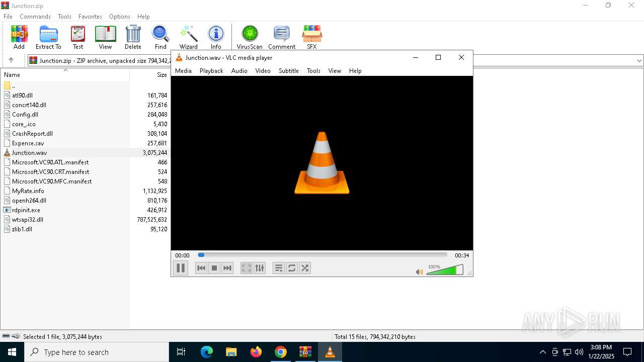Stop playback in VLC
The width and height of the screenshot is (644, 362).
point(214,268)
